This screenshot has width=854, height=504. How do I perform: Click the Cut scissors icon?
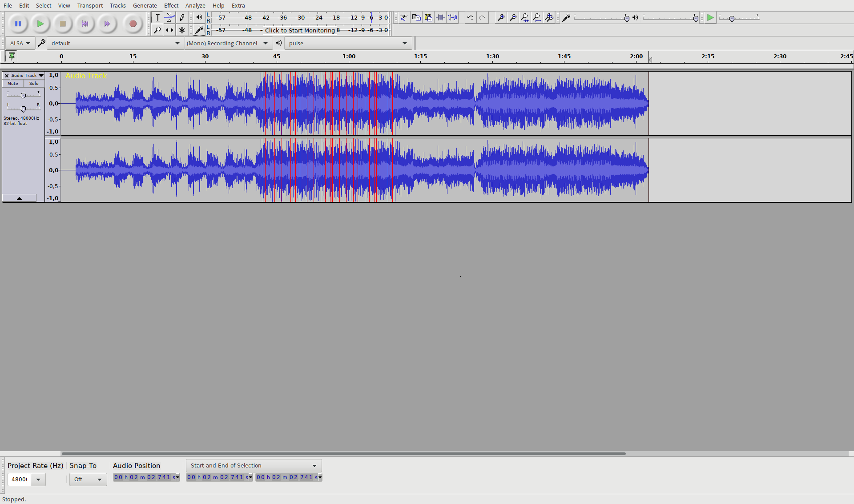[404, 18]
